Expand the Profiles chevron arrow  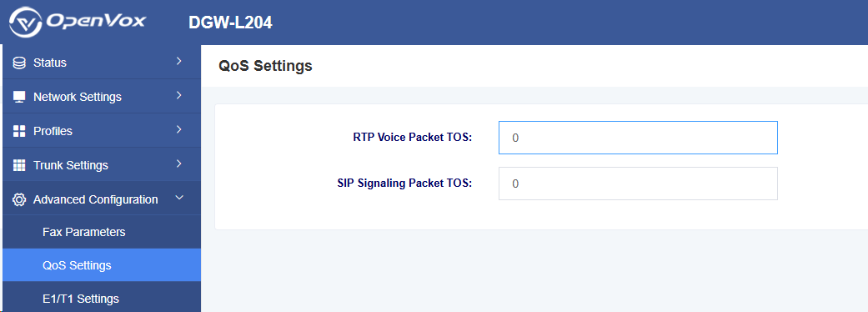pos(178,129)
